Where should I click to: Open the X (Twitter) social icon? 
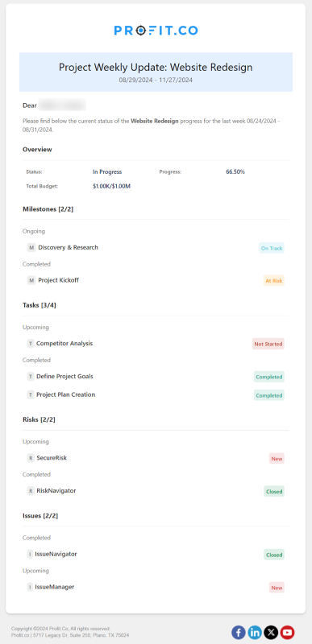(x=271, y=632)
